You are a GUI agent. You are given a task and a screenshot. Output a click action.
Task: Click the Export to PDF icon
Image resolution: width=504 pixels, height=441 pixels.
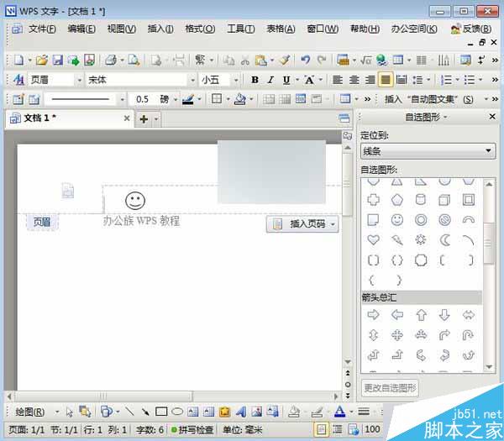coord(89,60)
